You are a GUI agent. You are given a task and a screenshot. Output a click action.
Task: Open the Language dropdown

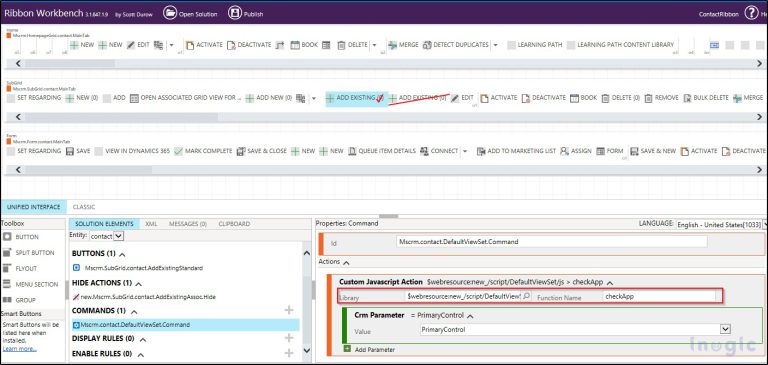(765, 224)
